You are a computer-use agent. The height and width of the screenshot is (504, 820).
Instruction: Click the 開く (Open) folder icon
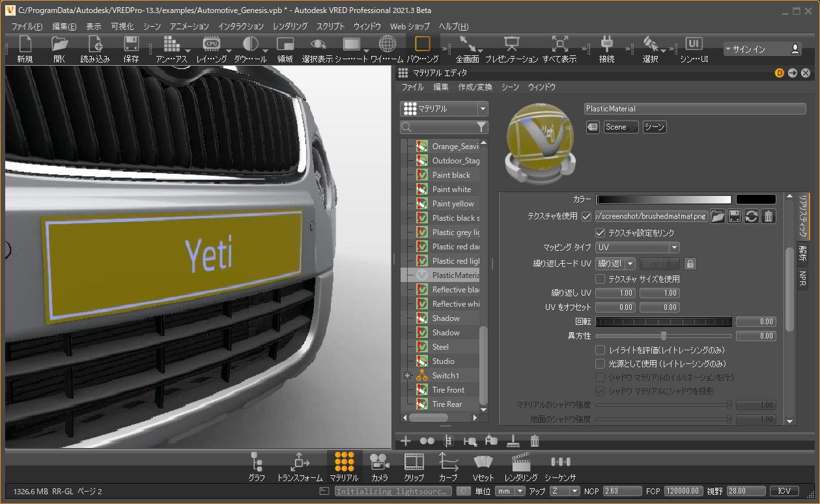[x=60, y=44]
